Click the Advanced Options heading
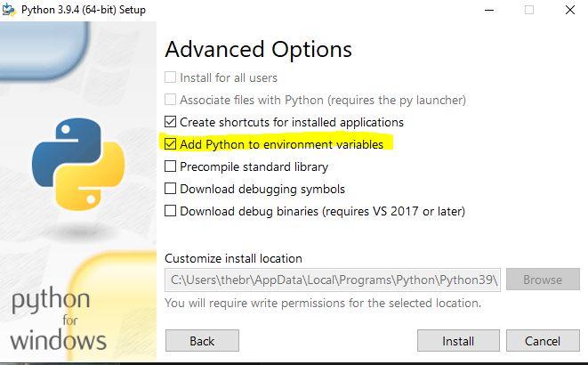This screenshot has width=588, height=365. (x=258, y=50)
